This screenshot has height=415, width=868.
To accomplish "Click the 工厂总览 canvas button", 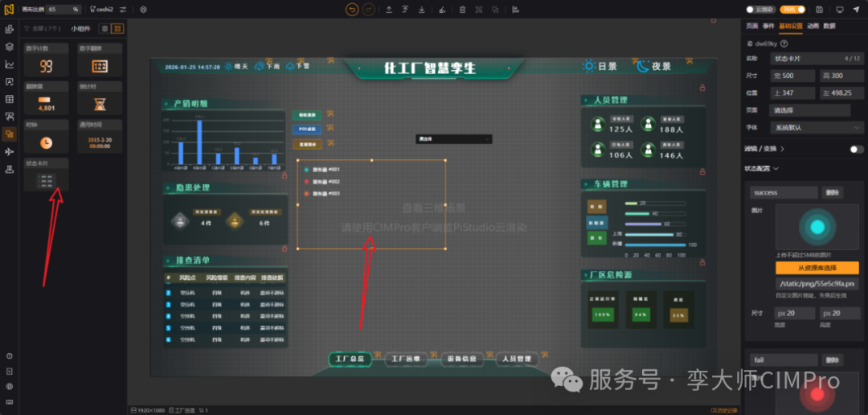I will [350, 359].
